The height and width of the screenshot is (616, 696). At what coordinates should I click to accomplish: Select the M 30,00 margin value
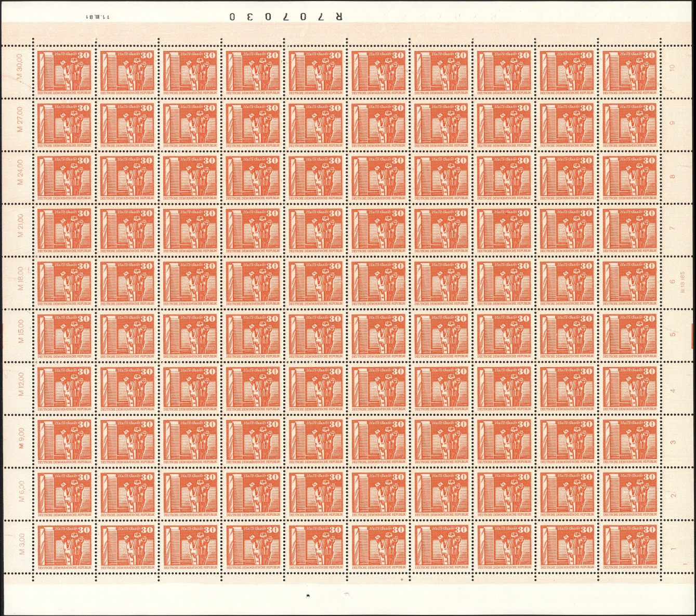coord(21,67)
